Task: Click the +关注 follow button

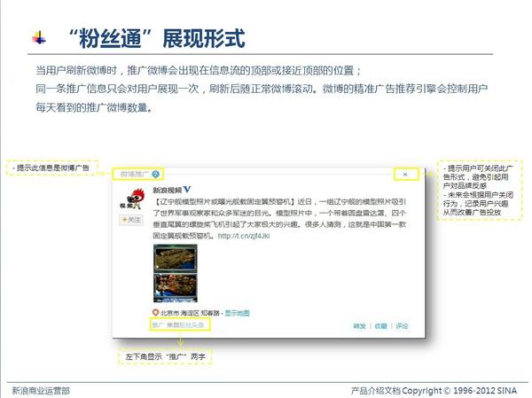Action: click(131, 220)
